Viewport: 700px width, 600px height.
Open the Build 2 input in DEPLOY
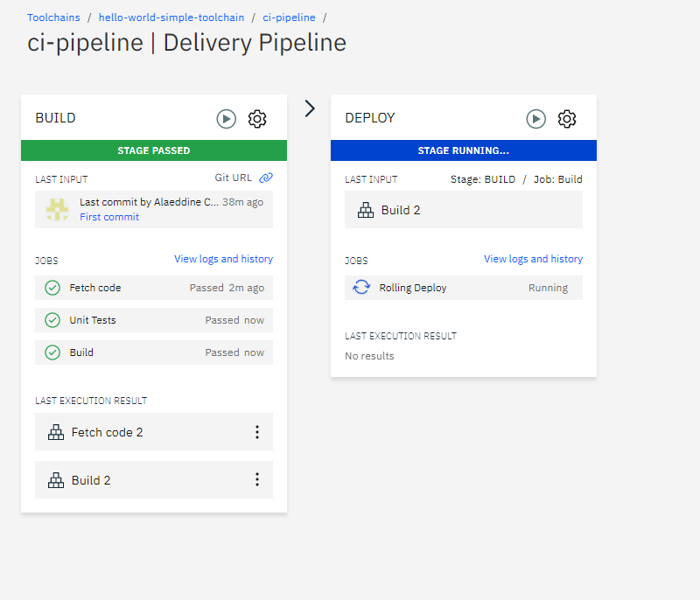coord(464,210)
